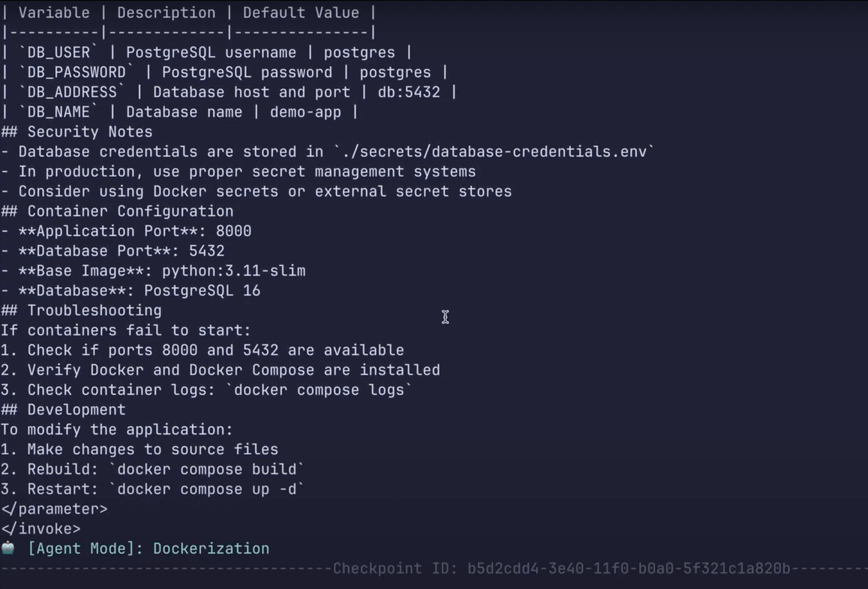Click the DB_PASSWORD variable name

pos(76,72)
